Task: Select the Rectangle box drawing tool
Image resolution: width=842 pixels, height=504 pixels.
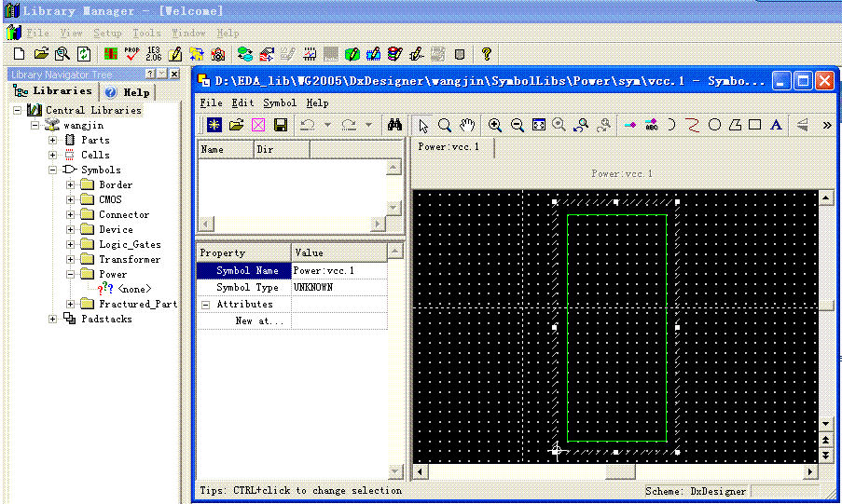Action: tap(755, 125)
